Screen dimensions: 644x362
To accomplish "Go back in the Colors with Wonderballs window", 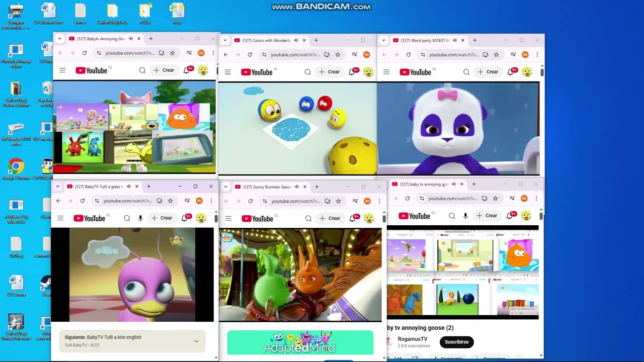I will click(x=225, y=54).
